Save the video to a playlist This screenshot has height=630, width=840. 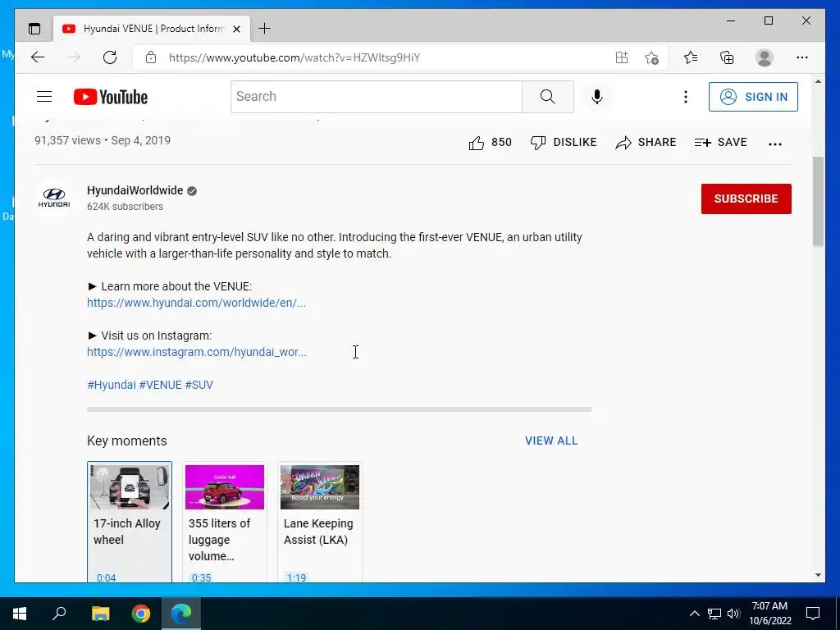click(720, 143)
